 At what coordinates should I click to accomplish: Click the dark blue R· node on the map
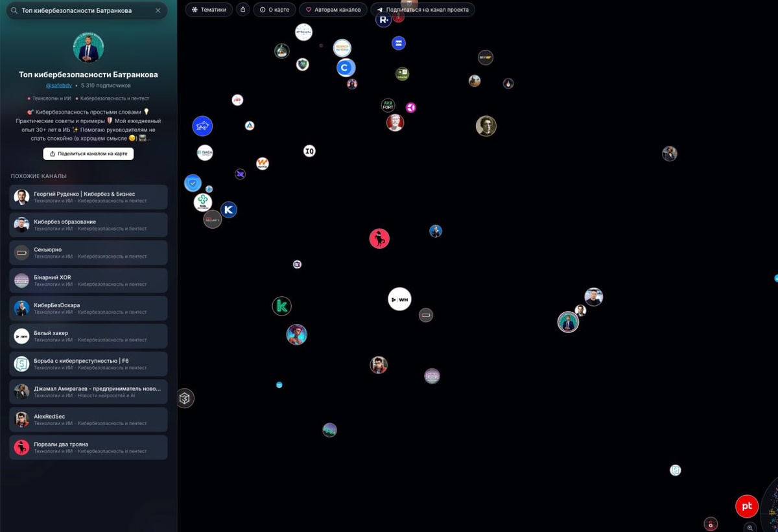[384, 20]
